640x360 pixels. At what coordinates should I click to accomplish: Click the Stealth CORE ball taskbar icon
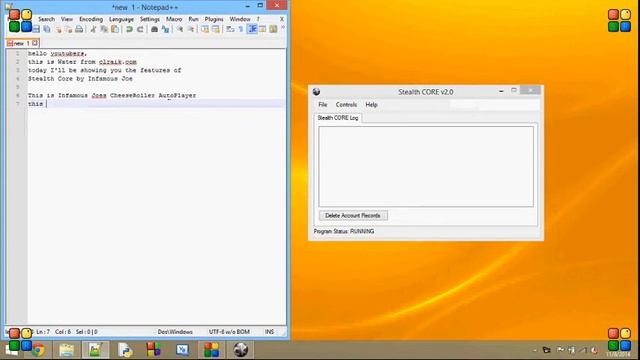(x=241, y=350)
